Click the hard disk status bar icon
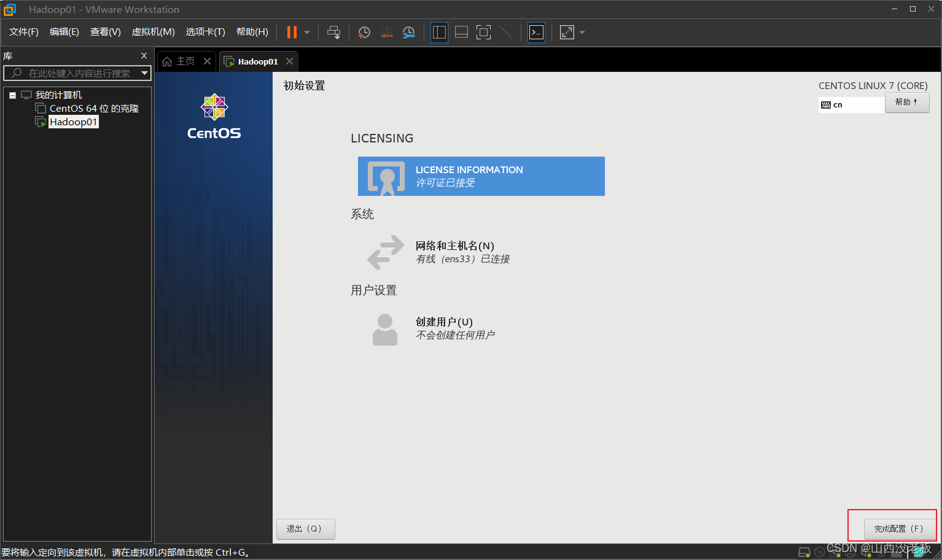 click(804, 553)
